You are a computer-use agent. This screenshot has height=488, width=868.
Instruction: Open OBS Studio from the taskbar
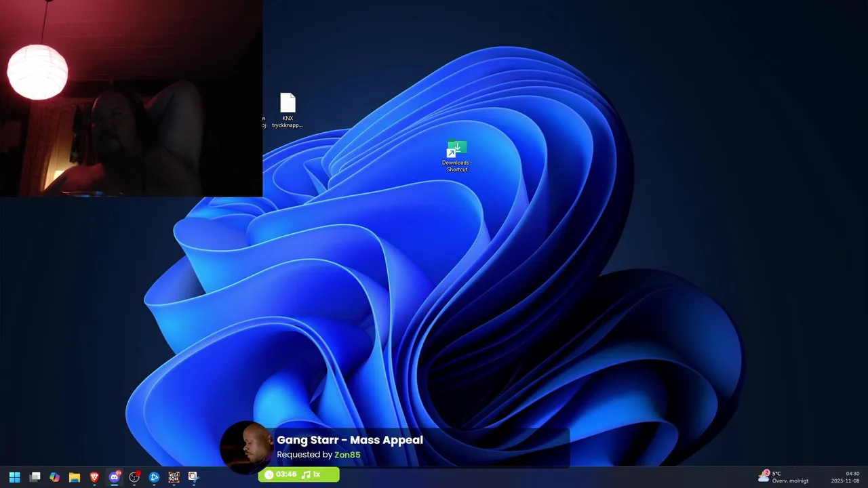click(x=134, y=477)
